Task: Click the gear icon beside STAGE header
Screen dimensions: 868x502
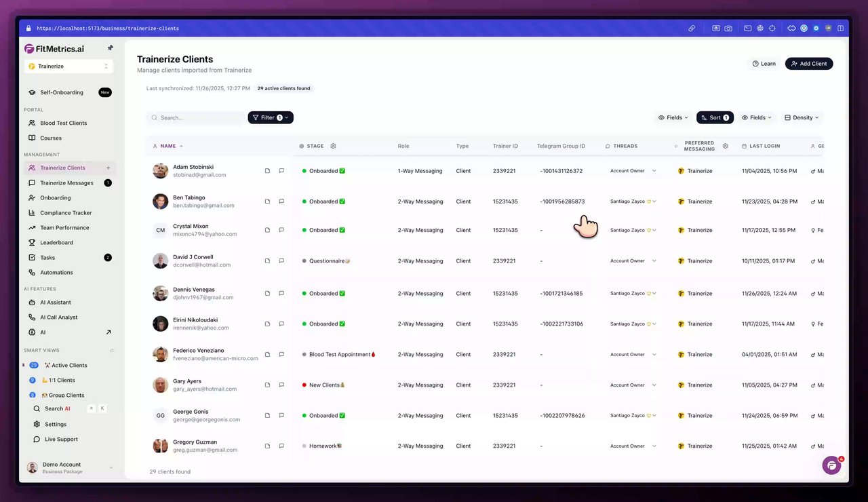Action: 333,146
